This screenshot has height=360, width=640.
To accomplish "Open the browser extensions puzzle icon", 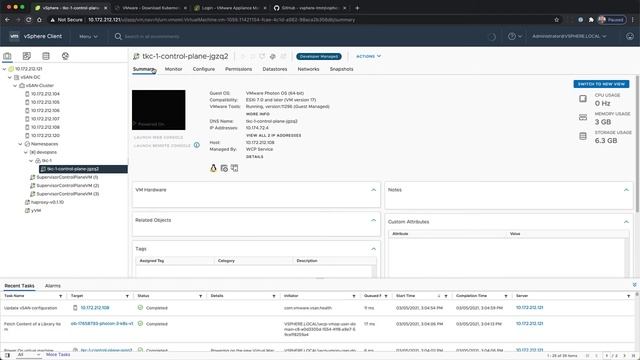I will [x=591, y=20].
